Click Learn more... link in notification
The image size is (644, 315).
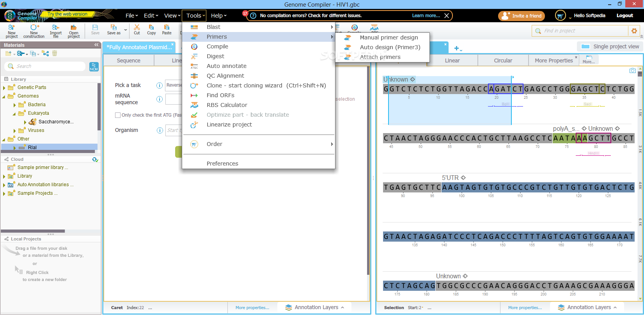(x=426, y=16)
